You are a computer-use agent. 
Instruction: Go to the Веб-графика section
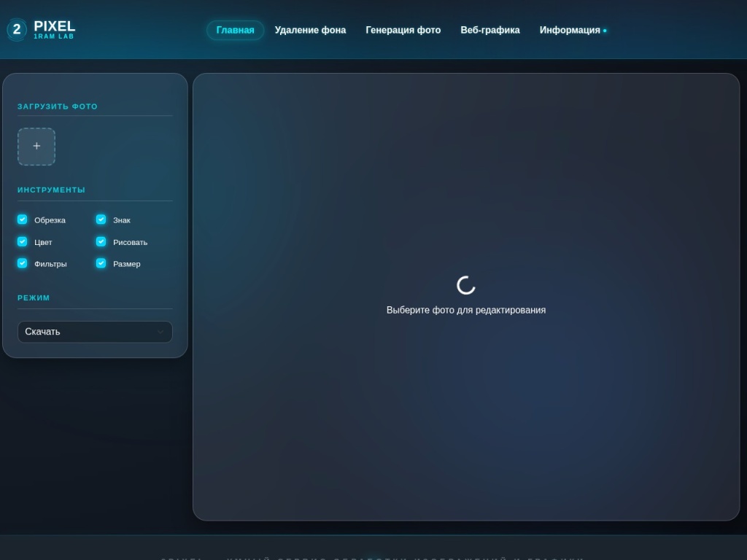tap(490, 30)
